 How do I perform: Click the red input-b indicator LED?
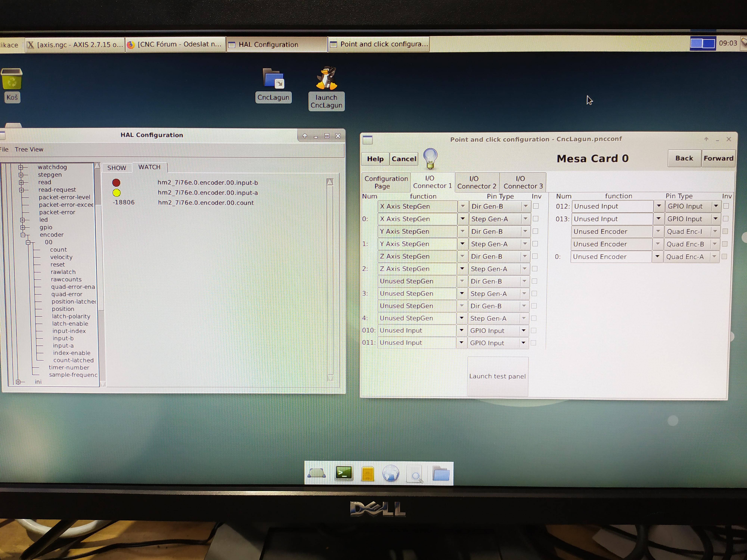pyautogui.click(x=116, y=183)
